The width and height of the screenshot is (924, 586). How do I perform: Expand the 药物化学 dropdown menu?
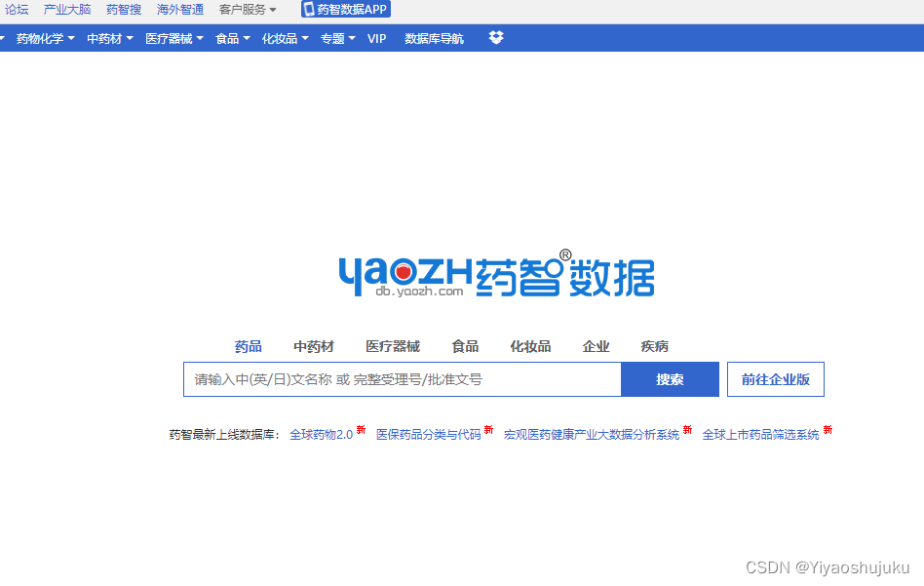46,38
